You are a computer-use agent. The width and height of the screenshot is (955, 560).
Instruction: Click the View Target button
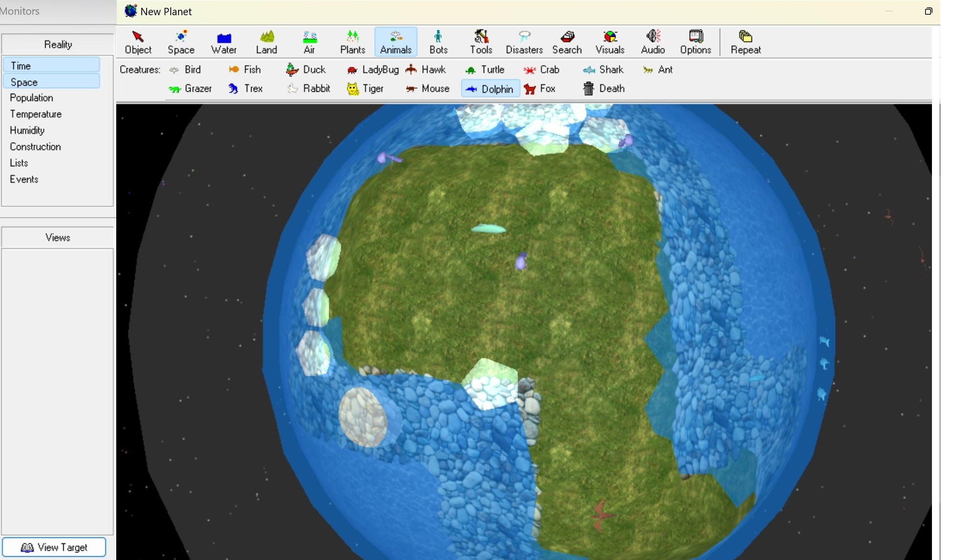(x=54, y=547)
